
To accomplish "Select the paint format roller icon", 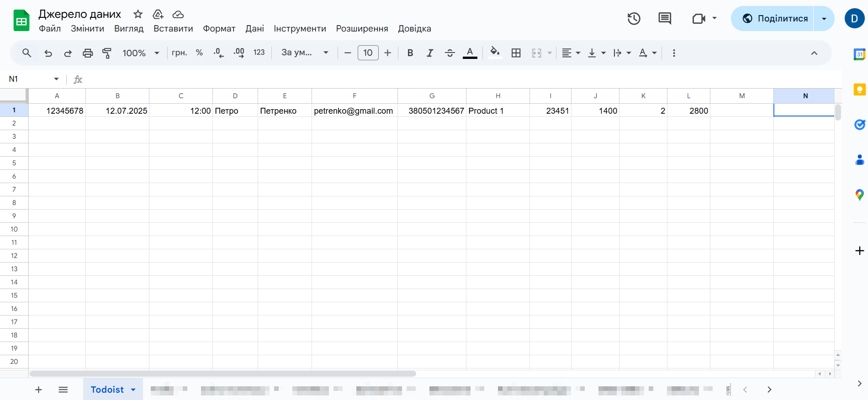I will [107, 53].
